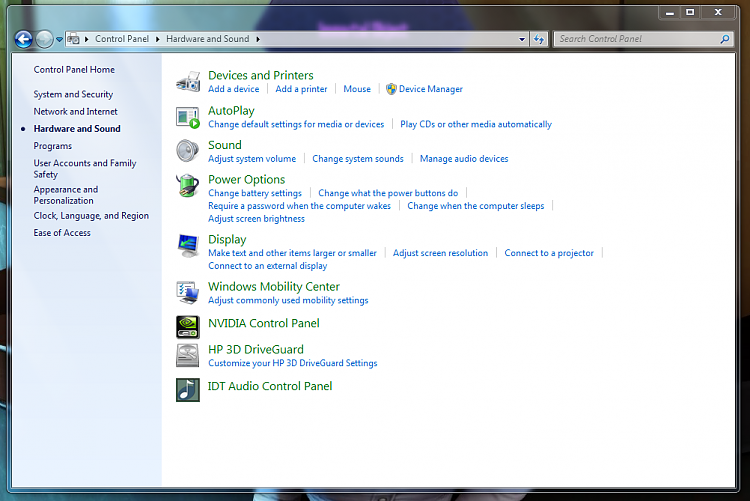The image size is (750, 501).
Task: Open Ease of Access category
Action: pyautogui.click(x=62, y=233)
